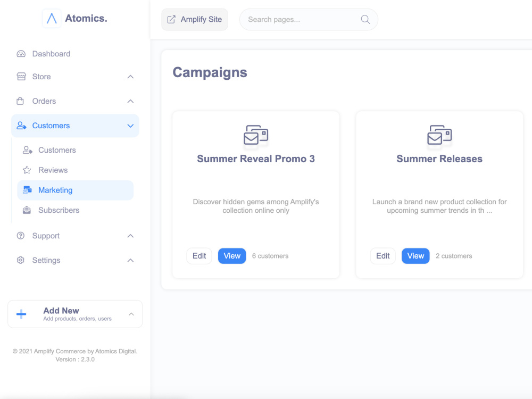
Task: View the Summer Reveal Promo 3 campaign
Action: tap(232, 256)
